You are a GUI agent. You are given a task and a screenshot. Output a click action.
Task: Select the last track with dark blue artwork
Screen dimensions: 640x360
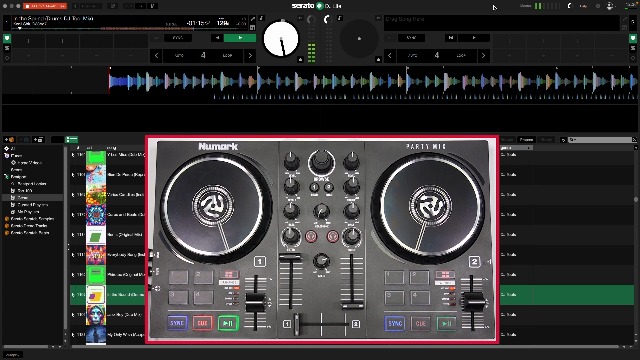(x=96, y=335)
